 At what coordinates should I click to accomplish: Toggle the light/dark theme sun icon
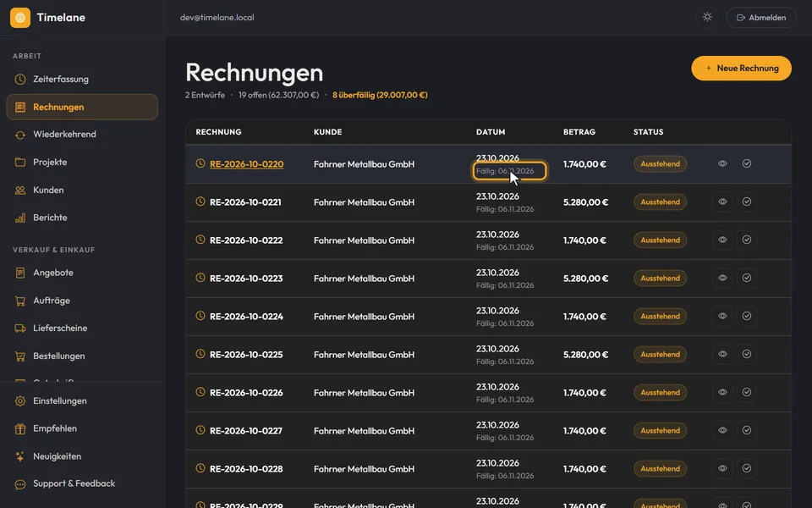coord(707,17)
